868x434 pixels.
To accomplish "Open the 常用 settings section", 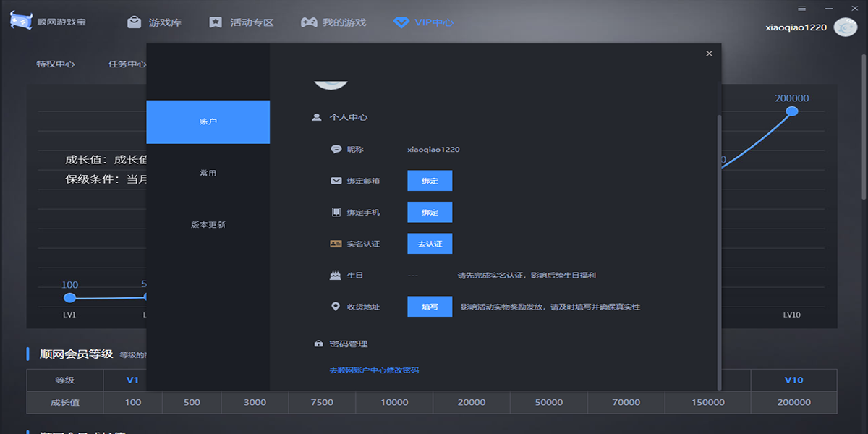I will click(208, 172).
